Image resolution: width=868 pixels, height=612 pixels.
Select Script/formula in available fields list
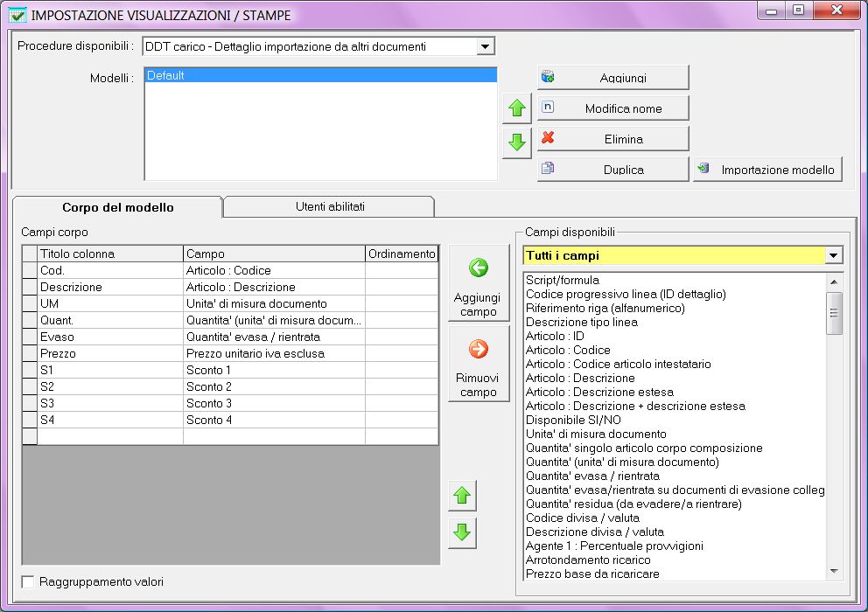[x=563, y=281]
